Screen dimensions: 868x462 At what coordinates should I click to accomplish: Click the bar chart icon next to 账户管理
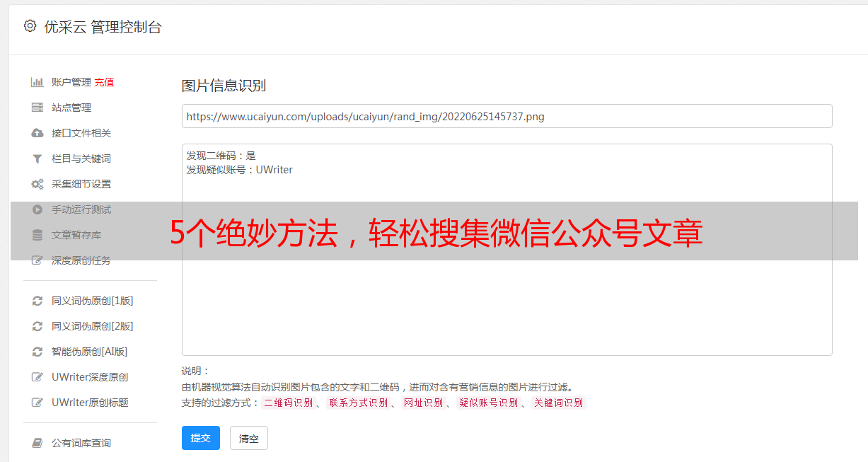pyautogui.click(x=37, y=82)
